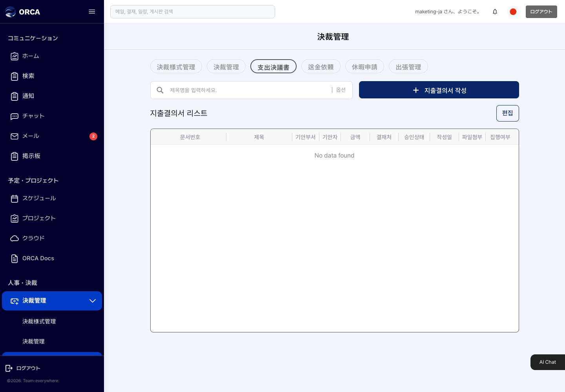This screenshot has height=392, width=565.
Task: Focus the global search field at top
Action: tap(193, 12)
